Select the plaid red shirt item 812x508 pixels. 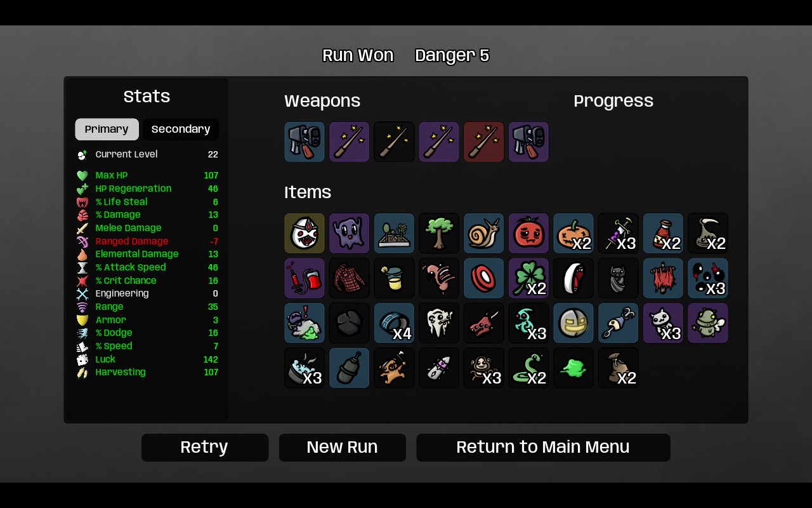pyautogui.click(x=350, y=278)
